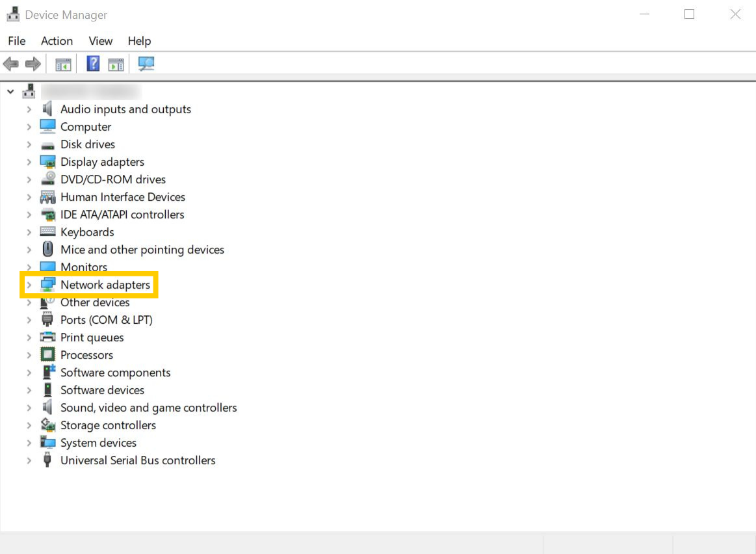Collapse the root computer node

[10, 91]
